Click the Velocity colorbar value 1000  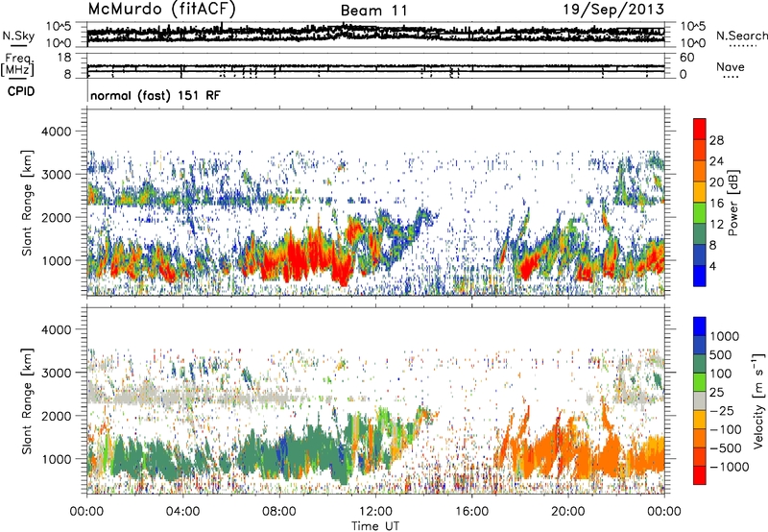[x=725, y=336]
